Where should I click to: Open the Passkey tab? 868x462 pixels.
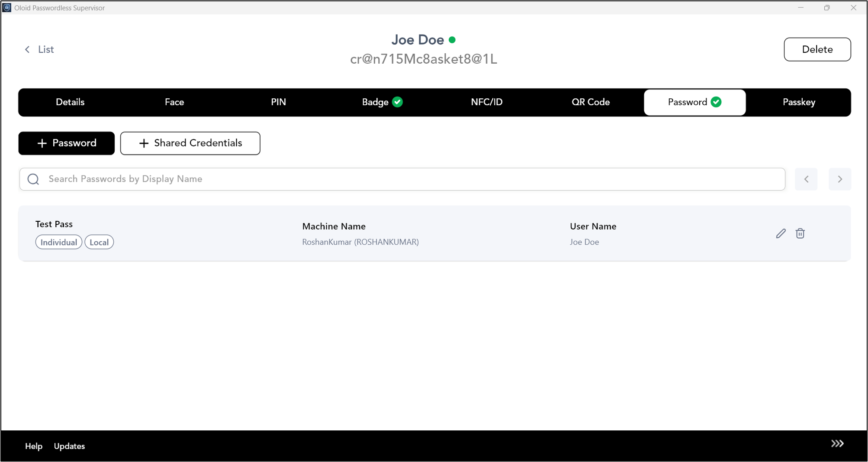799,102
